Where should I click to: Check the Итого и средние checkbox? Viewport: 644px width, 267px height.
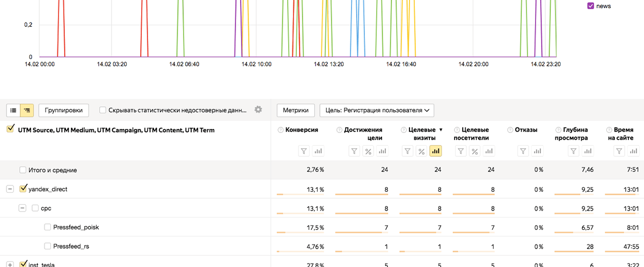point(23,170)
